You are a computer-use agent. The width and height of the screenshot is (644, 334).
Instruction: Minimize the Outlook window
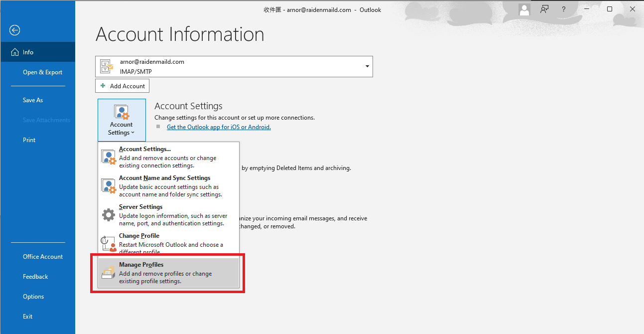[587, 9]
